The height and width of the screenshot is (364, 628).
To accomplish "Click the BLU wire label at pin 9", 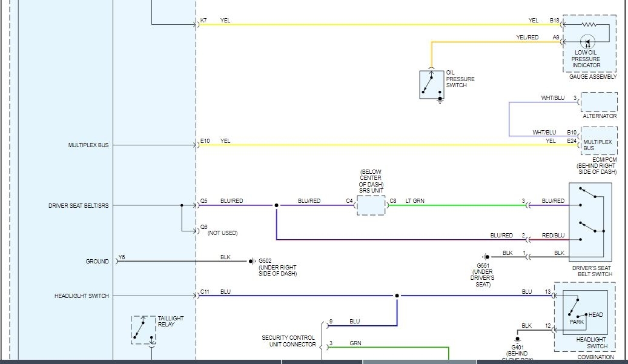I will pyautogui.click(x=354, y=322).
